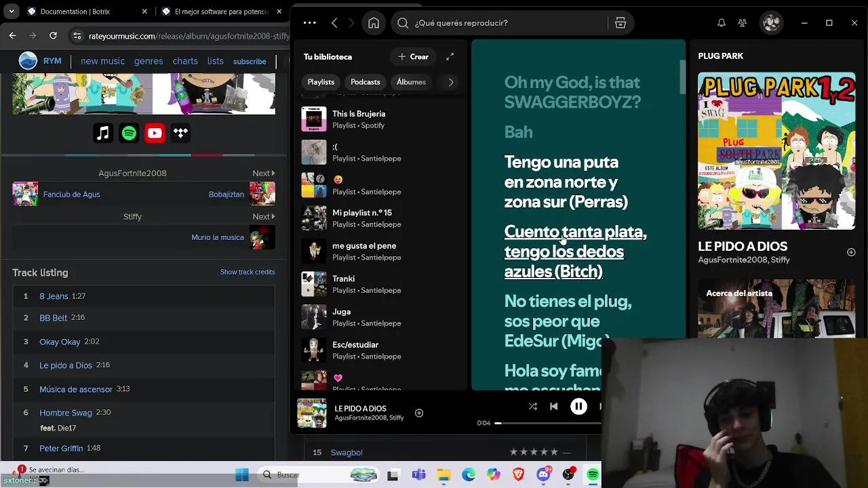Open the Acerca del artista card
The height and width of the screenshot is (488, 868).
(x=776, y=308)
